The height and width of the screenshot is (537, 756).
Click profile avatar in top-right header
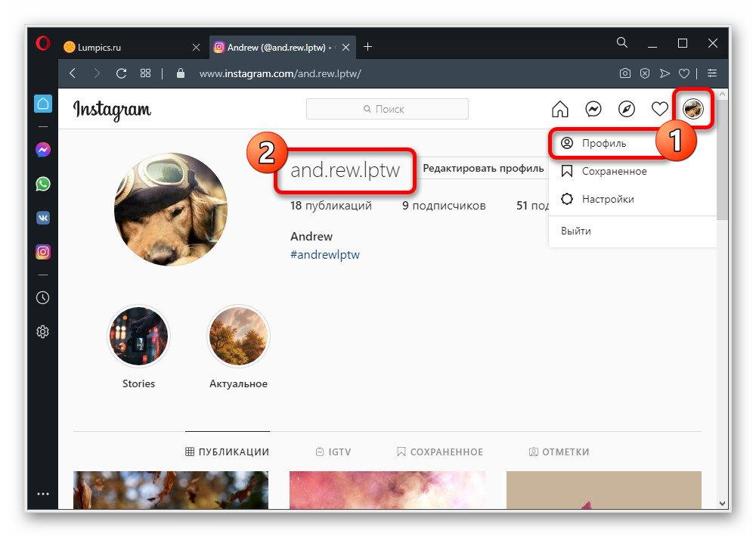coord(692,110)
